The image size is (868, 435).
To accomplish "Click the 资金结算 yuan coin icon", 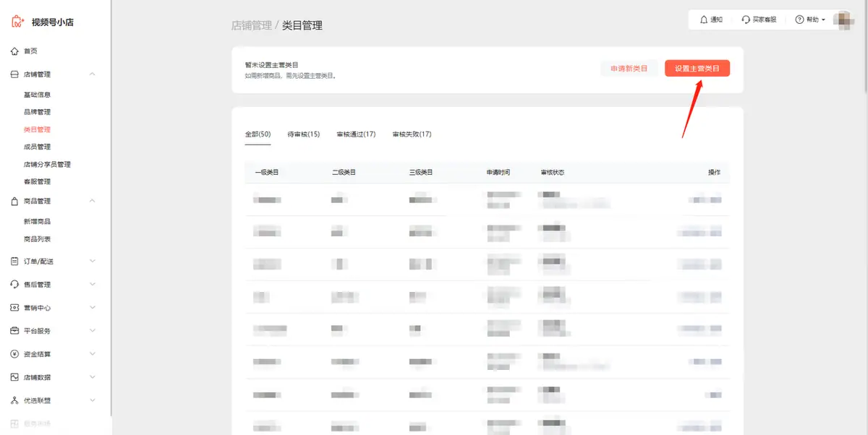I will tap(14, 354).
